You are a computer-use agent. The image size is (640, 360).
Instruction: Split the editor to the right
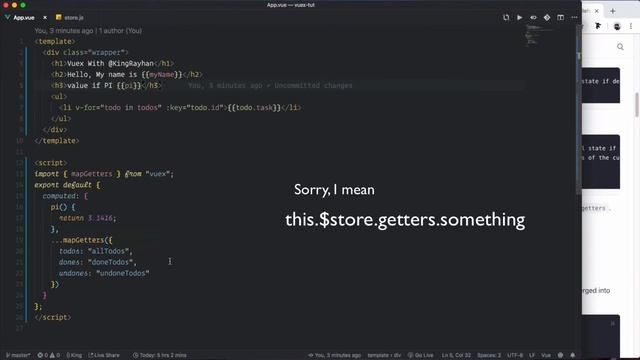tap(561, 18)
